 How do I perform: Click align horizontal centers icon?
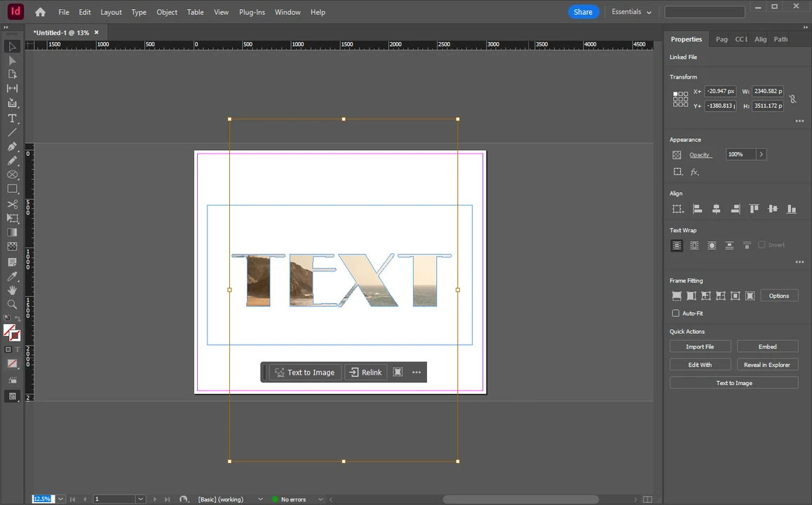coord(716,209)
